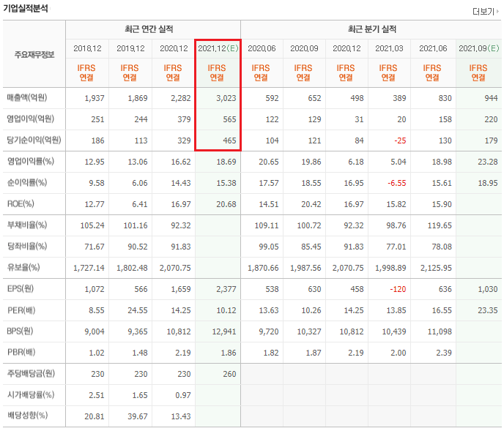
Task: Click the 260 dividend per share estimate
Action: pos(229,374)
